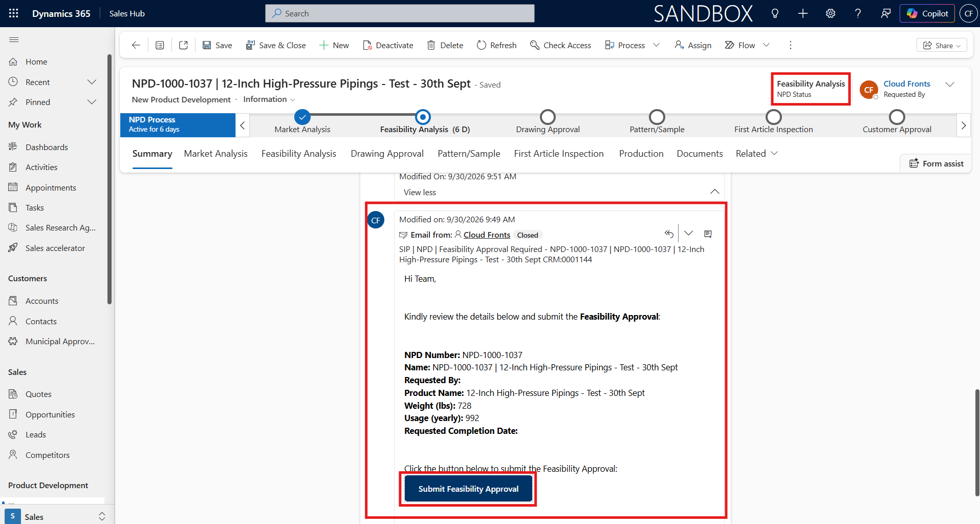Click the Form assist button
The width and height of the screenshot is (980, 524).
coord(937,163)
